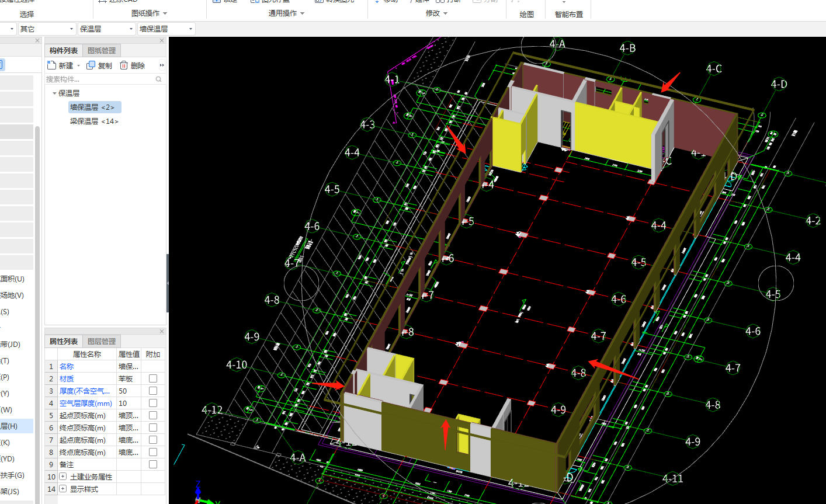Click the 智能布置 ribbon group label
826x504 pixels.
569,14
